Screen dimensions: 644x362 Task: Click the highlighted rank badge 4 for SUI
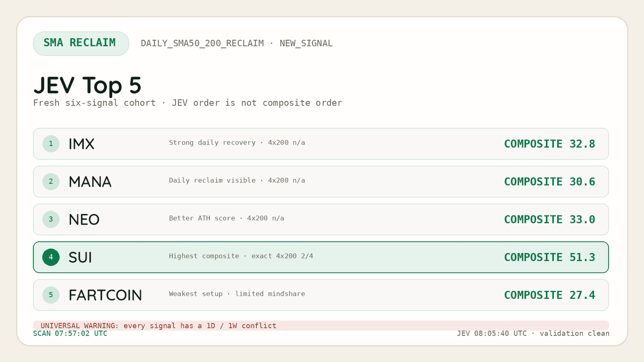[x=51, y=257]
